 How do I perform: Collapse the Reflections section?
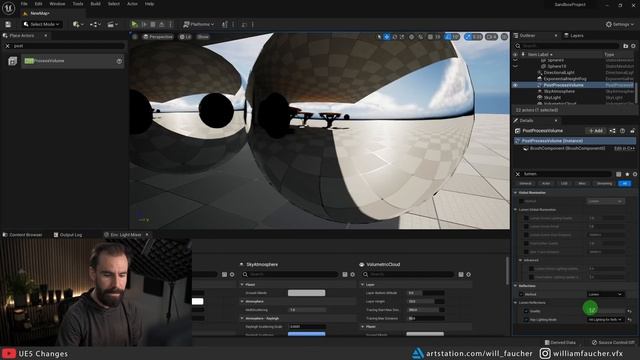click(516, 286)
